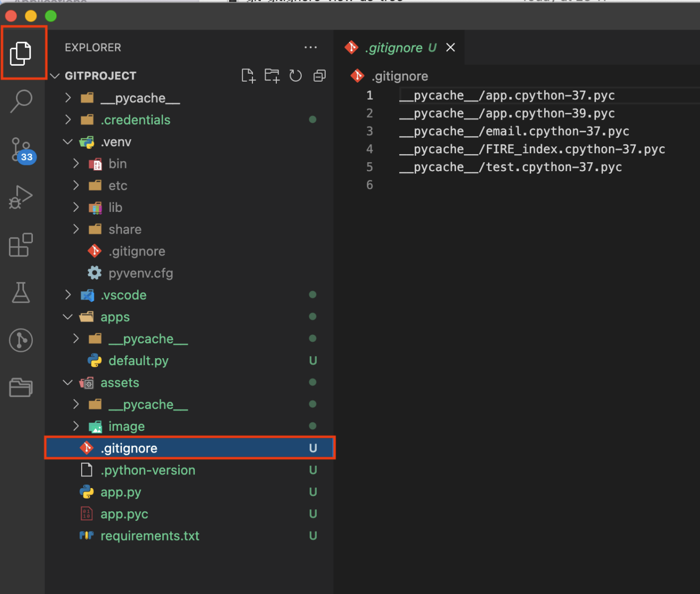700x594 pixels.
Task: Open default.py from the apps folder
Action: 138,360
